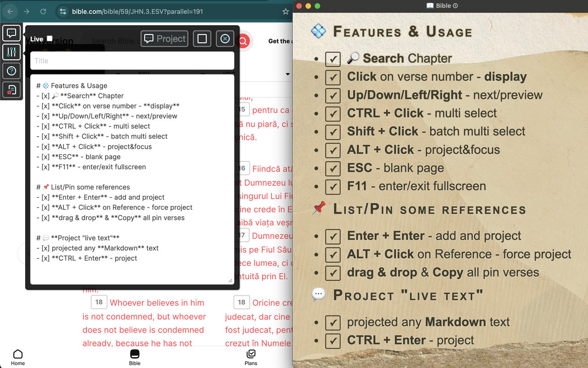Toggle checkbox for CTRL + Click multi select
This screenshot has width=588, height=368.
point(333,114)
